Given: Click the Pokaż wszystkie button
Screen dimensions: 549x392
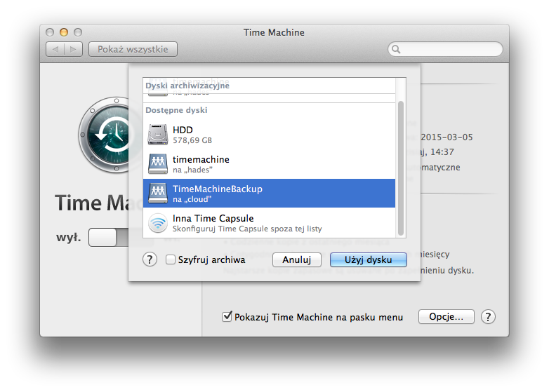Looking at the screenshot, I should coord(133,49).
